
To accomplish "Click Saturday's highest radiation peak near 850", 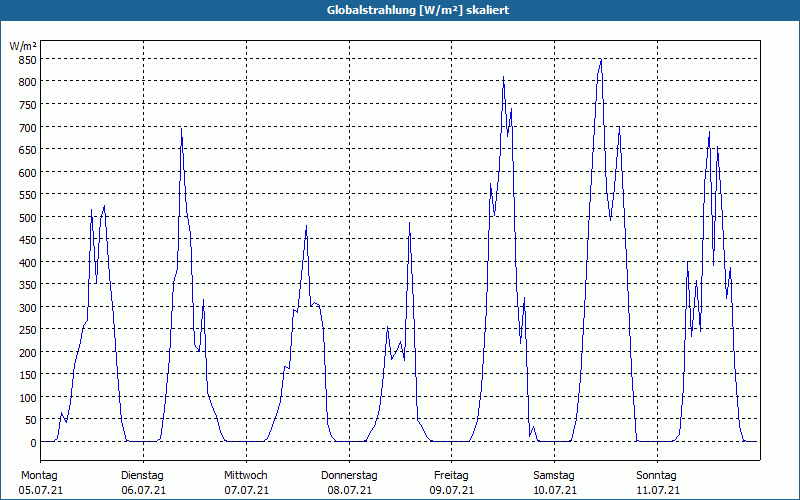I will coord(601,60).
